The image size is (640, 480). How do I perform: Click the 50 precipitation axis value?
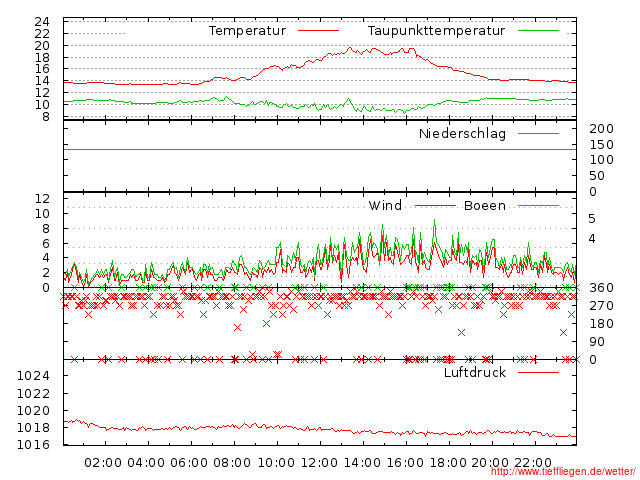[597, 176]
